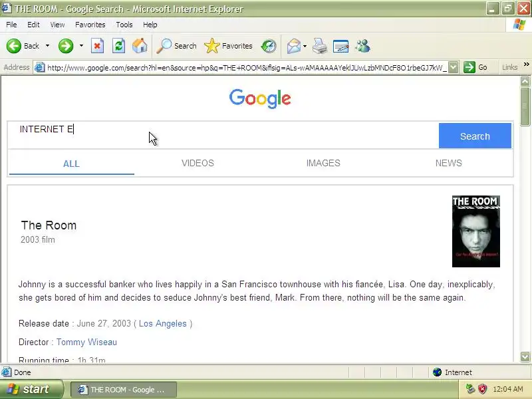Open the Edit menu
Screen dimensions: 532x399
[x=33, y=25]
